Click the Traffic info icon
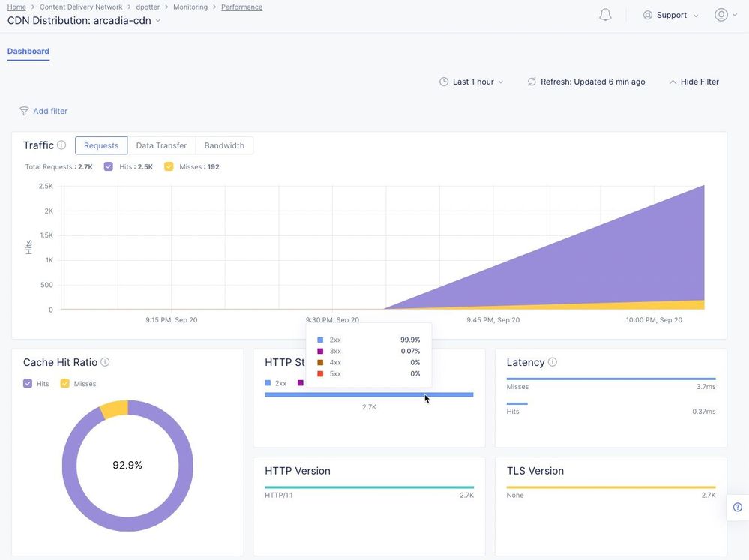Viewport: 749px width, 560px height. coord(61,145)
